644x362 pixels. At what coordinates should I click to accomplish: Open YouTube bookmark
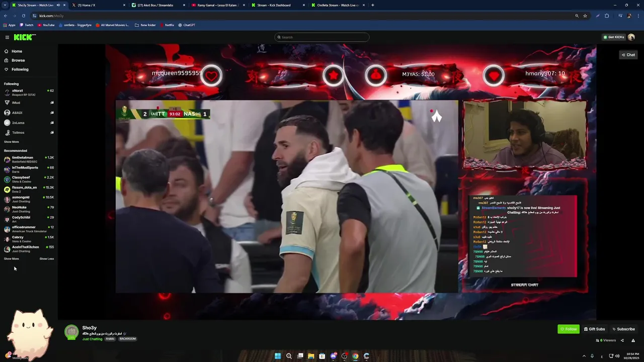tap(46, 25)
